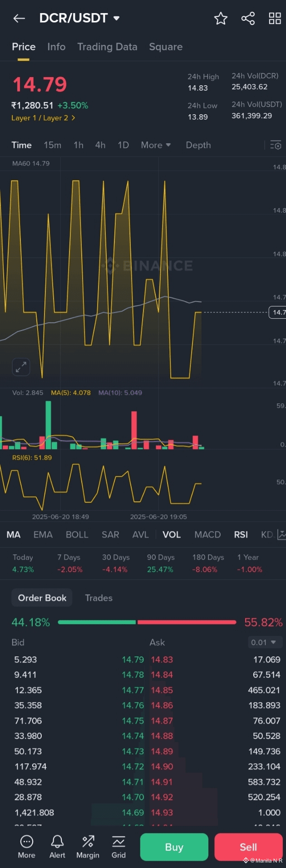The height and width of the screenshot is (868, 286).
Task: Tap the back arrow icon
Action: (x=19, y=18)
